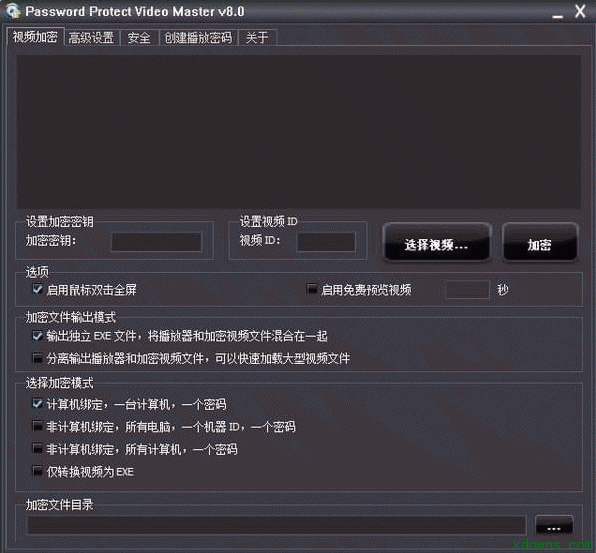Enable 仅转换视频为 EXE option
The width and height of the screenshot is (596, 553).
point(37,471)
